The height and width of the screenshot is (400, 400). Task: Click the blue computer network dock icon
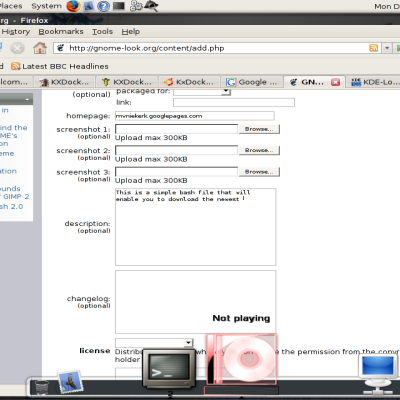[378, 373]
